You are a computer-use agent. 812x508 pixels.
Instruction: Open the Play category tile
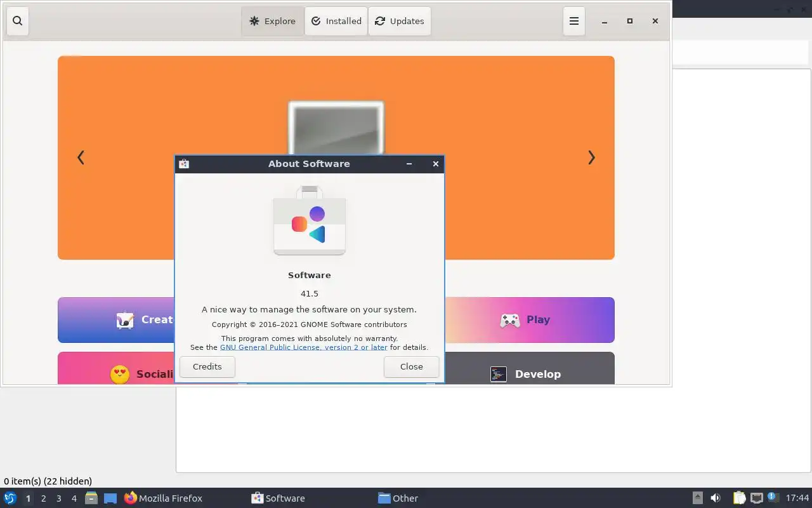(x=530, y=320)
